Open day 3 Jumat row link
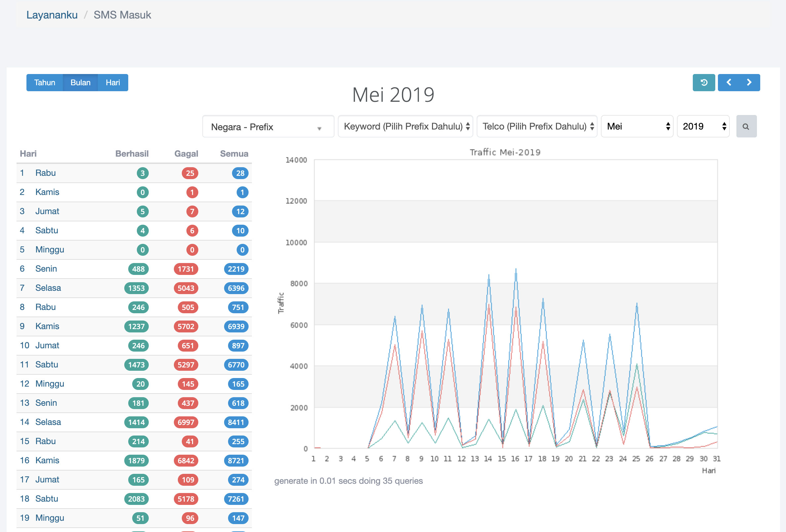This screenshot has width=786, height=532. tap(47, 211)
